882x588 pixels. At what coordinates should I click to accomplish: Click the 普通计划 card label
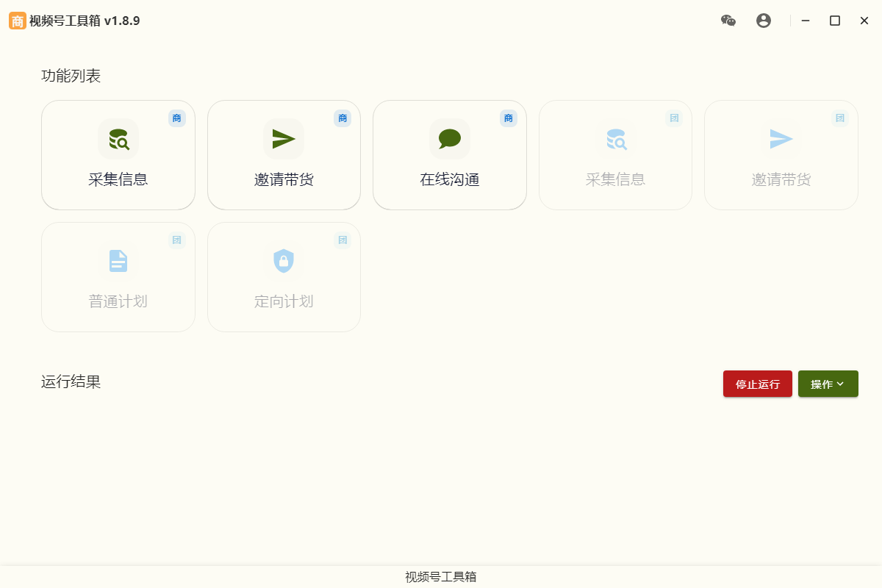[x=118, y=301]
